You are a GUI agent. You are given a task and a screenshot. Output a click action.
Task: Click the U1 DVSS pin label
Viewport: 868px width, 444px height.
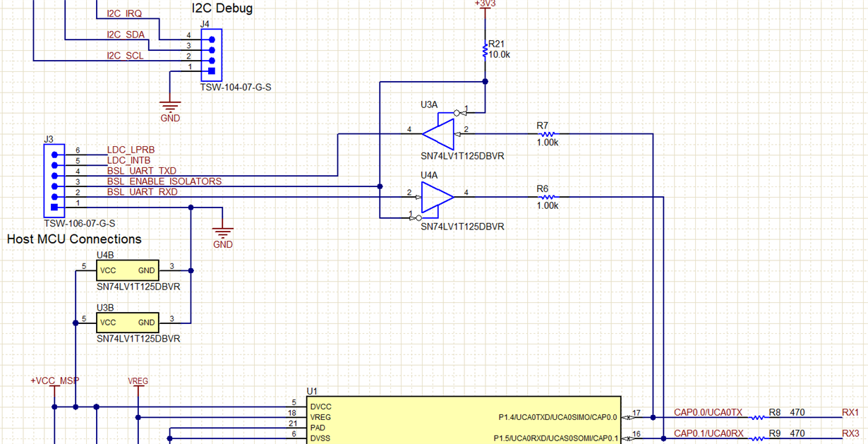[320, 439]
